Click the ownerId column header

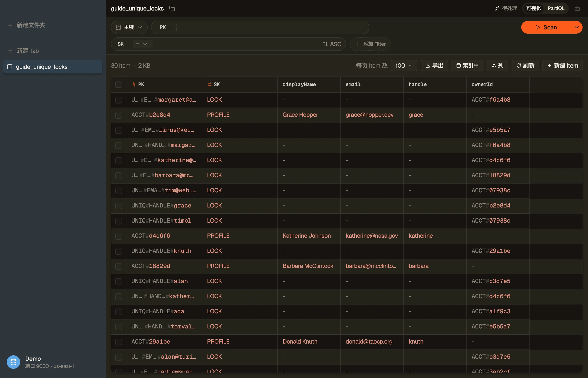click(x=498, y=84)
